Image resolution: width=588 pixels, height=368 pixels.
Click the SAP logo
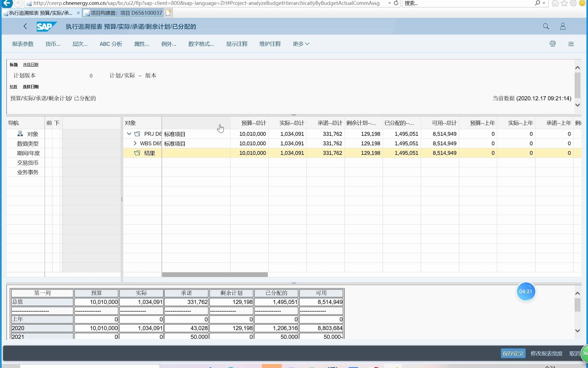tap(46, 26)
